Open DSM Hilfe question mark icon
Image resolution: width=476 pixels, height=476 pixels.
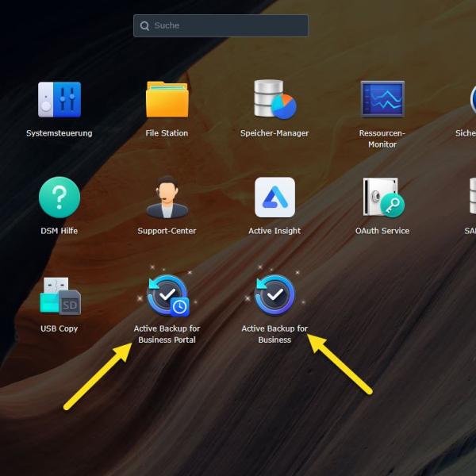click(x=59, y=198)
